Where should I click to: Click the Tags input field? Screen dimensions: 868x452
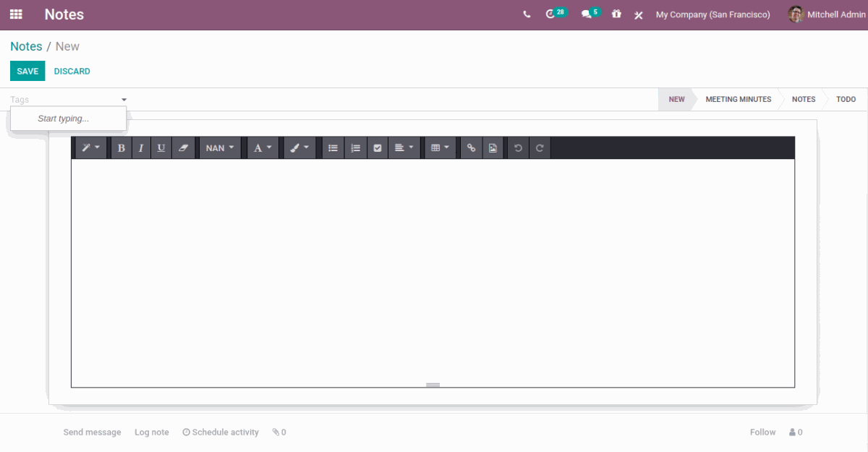(x=64, y=100)
